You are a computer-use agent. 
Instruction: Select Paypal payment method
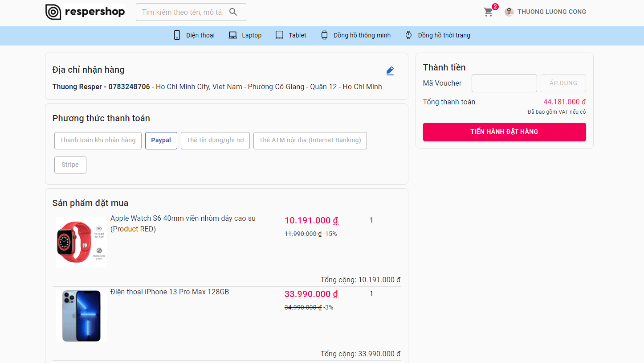coord(161,140)
